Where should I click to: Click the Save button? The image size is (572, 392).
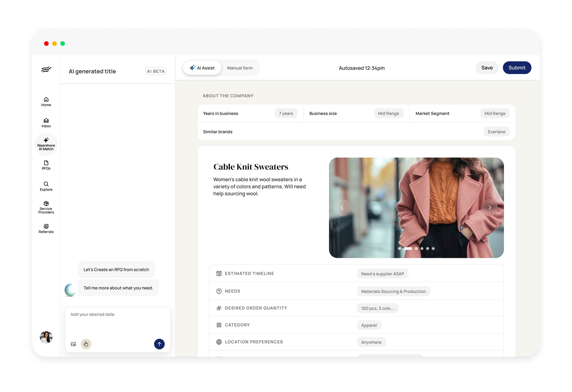point(487,68)
